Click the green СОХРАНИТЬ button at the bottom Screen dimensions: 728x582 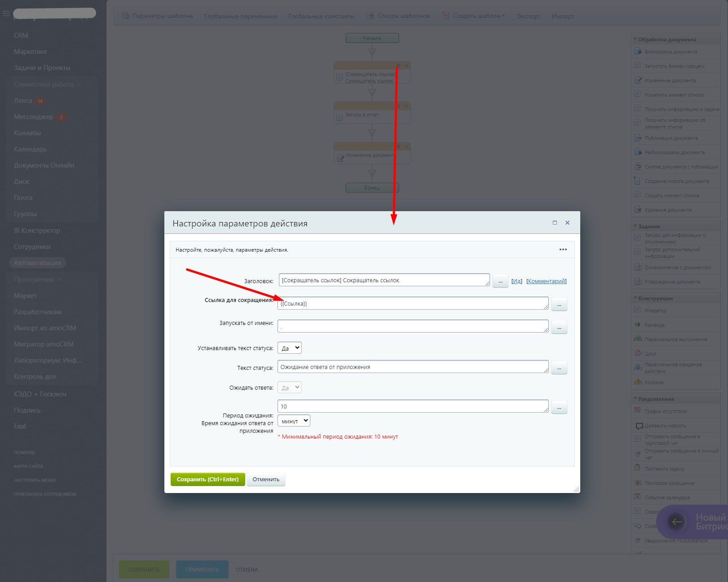click(144, 569)
